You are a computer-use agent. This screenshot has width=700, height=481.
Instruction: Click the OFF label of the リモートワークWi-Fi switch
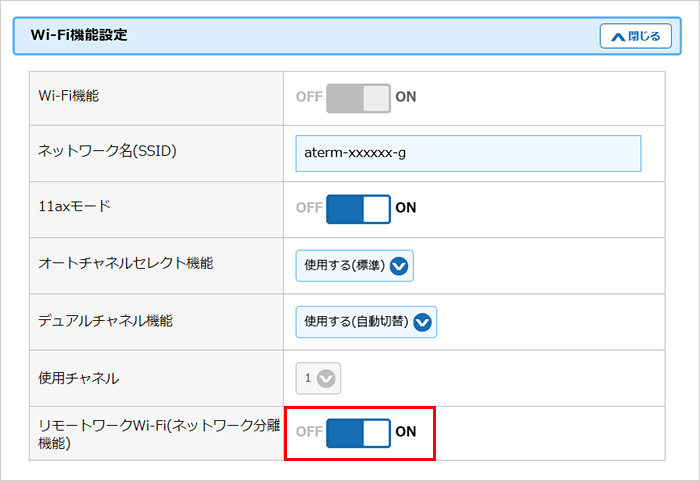[309, 433]
